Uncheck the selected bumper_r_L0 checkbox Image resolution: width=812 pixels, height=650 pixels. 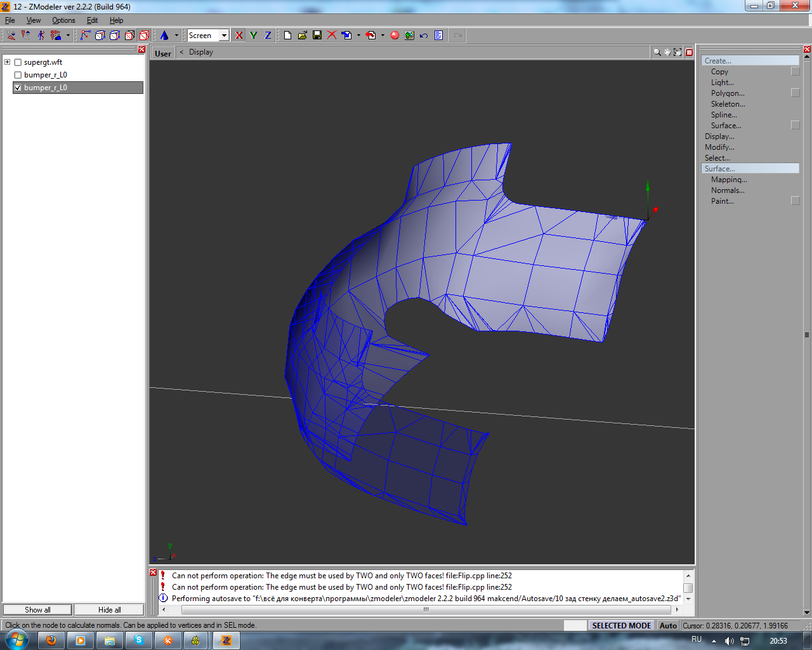(18, 88)
